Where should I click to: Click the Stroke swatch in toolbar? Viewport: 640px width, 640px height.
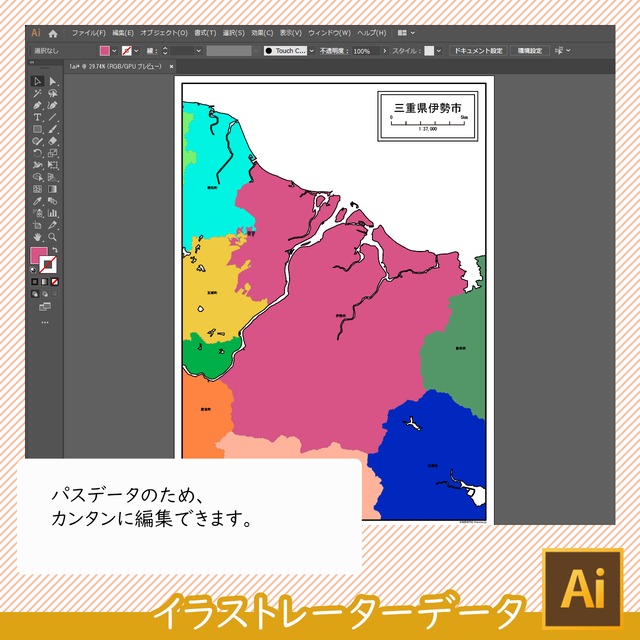pyautogui.click(x=48, y=265)
